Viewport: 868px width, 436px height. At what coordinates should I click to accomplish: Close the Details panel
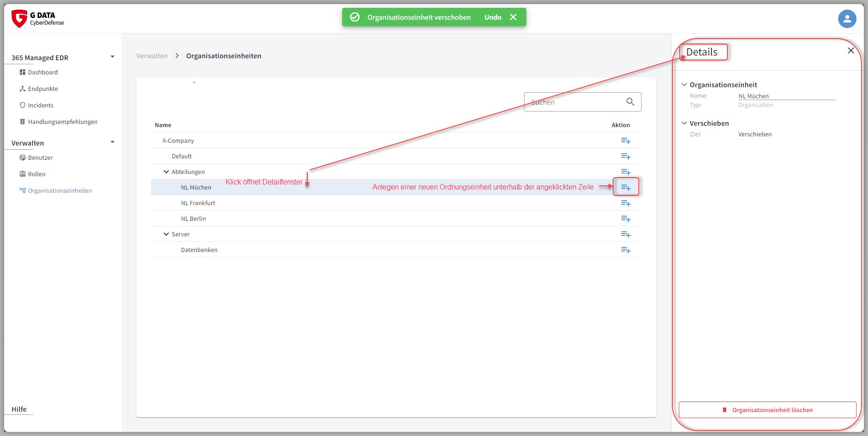point(851,50)
